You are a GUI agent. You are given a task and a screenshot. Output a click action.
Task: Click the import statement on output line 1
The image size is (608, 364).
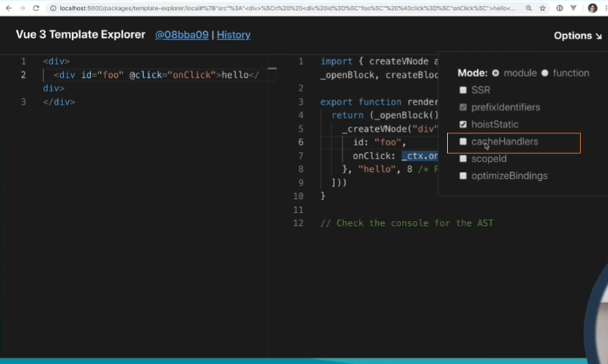coord(379,62)
